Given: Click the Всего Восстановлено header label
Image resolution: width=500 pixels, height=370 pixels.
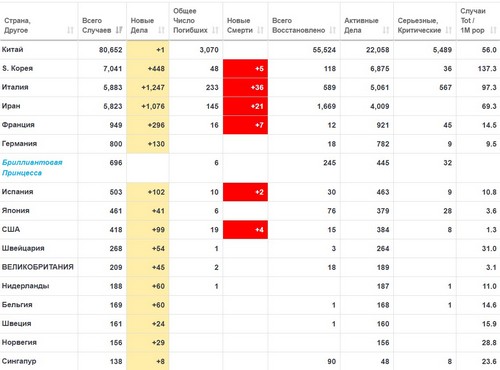Looking at the screenshot, I should (299, 25).
